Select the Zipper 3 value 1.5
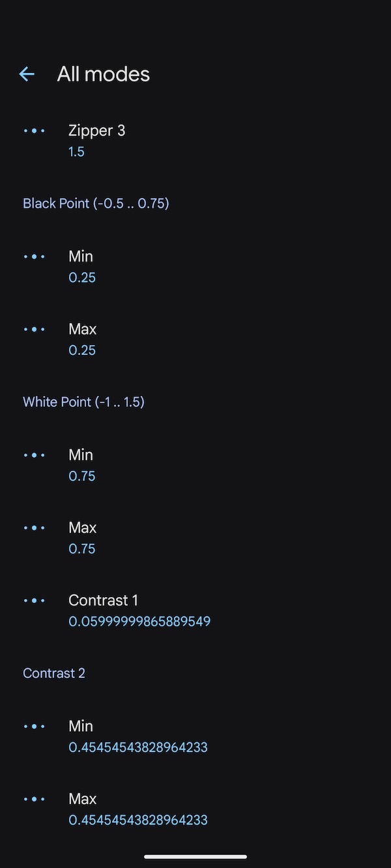Viewport: 391px width, 868px height. click(x=76, y=151)
